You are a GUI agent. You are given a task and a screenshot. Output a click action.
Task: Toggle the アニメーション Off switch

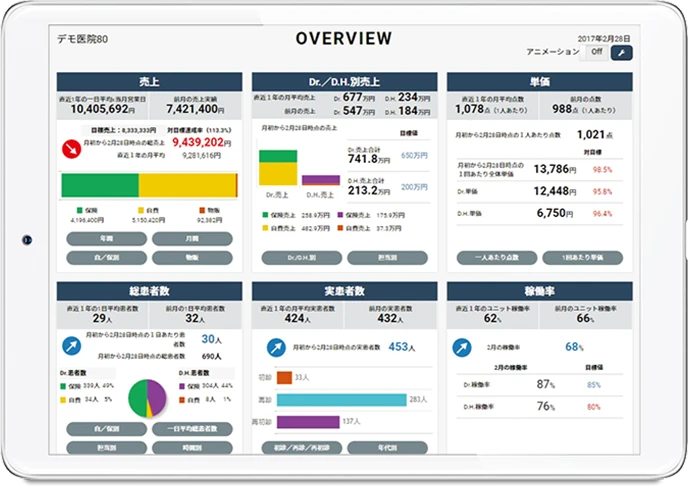click(595, 52)
